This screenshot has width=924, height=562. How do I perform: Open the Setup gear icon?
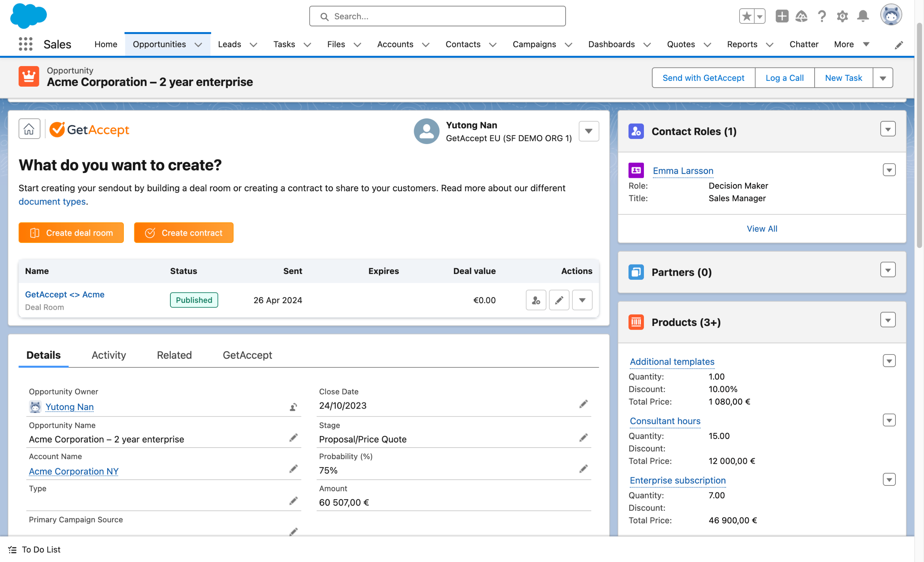842,16
